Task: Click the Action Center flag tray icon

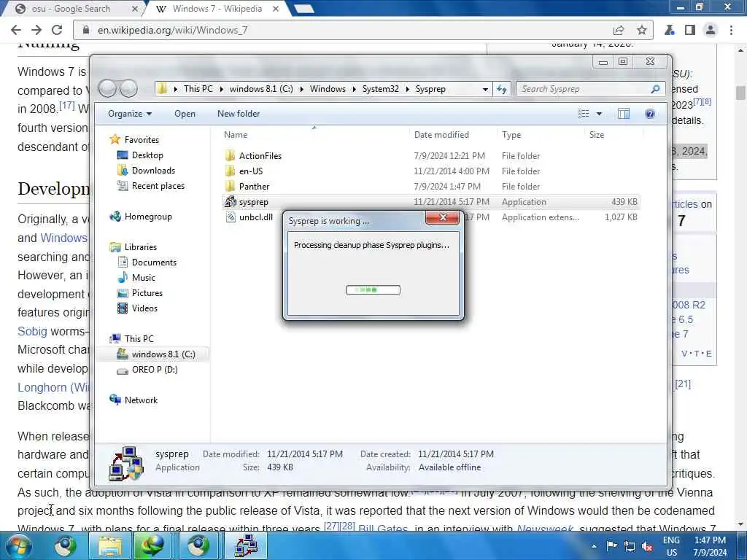Action: 612,545
